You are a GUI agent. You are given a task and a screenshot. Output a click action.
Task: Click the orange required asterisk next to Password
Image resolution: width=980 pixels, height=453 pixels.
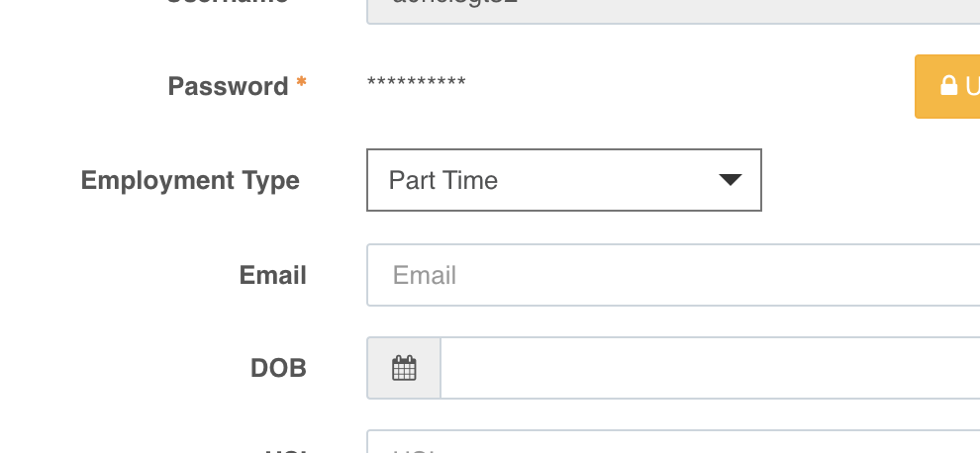[x=301, y=82]
